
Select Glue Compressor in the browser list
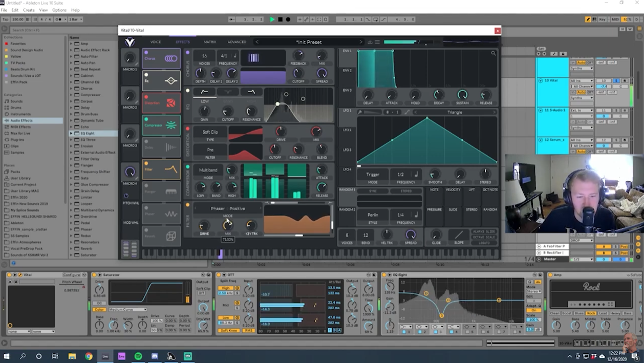point(94,184)
